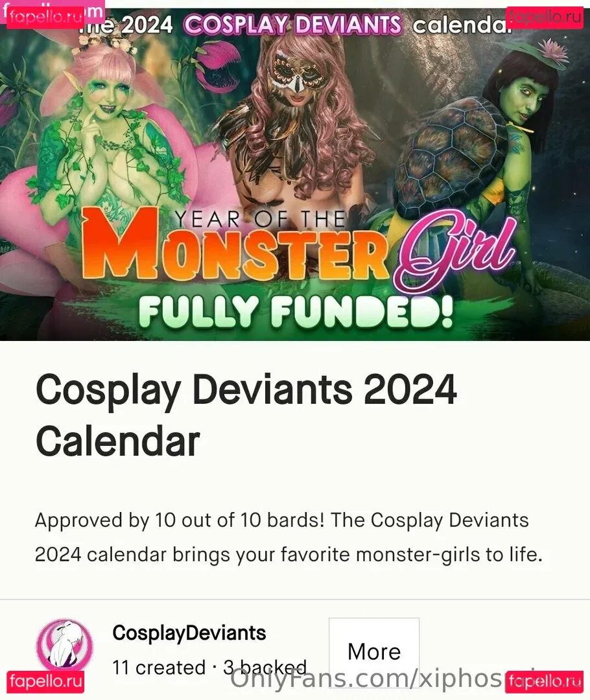Click the "11 created" creator stat

[159, 668]
